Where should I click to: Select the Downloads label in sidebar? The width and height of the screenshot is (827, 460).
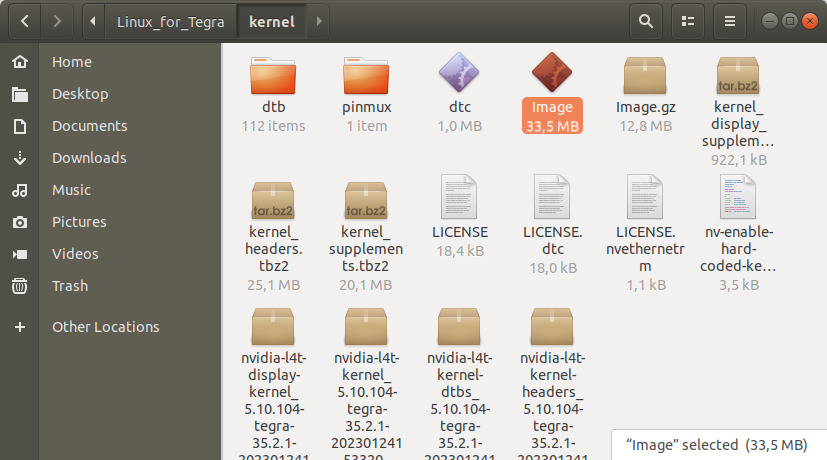[89, 158]
